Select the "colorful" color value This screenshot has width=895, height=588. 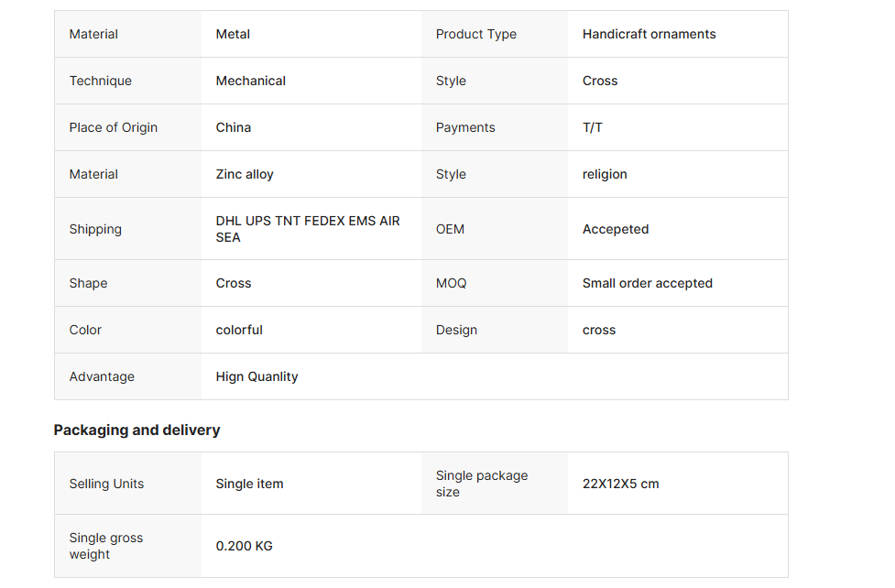[239, 330]
